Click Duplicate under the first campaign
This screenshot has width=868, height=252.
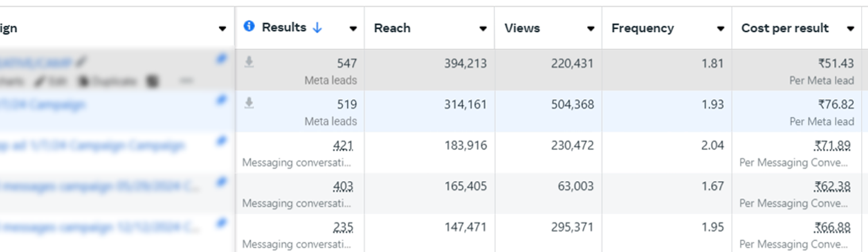pyautogui.click(x=107, y=82)
